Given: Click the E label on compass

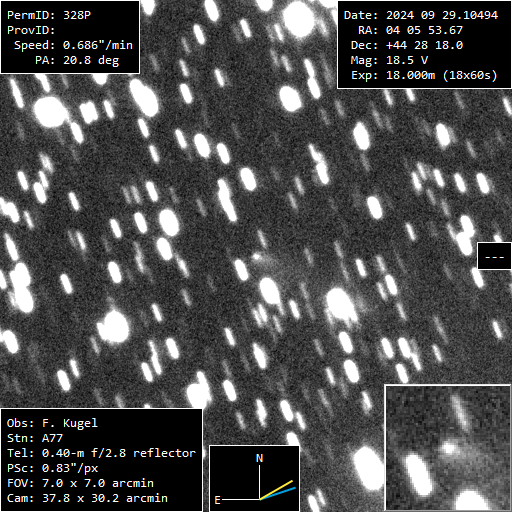Looking at the screenshot, I should coord(217,500).
